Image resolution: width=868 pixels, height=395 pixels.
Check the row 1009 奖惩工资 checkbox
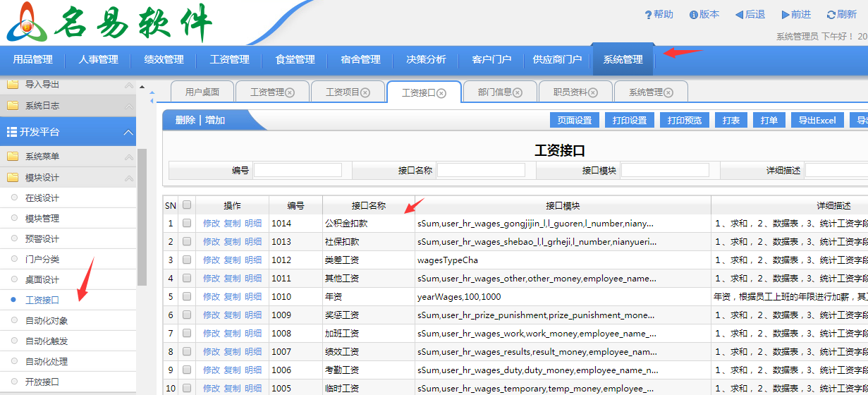(187, 315)
